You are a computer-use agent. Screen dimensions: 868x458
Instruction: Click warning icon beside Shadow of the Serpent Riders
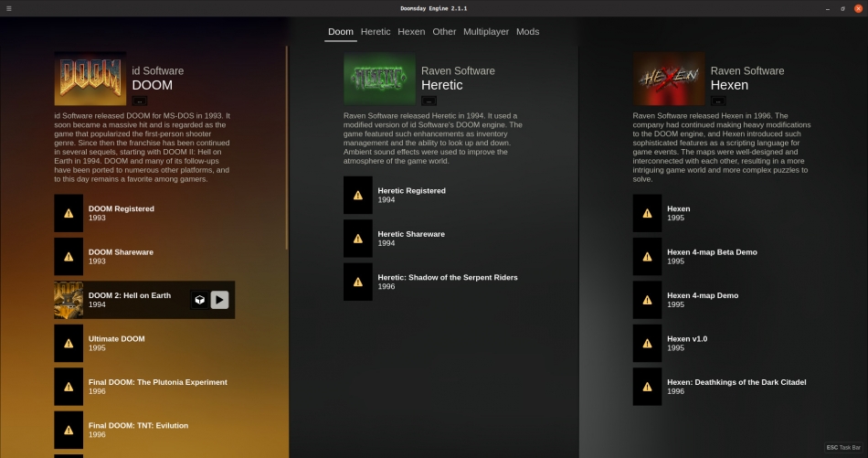(x=358, y=282)
